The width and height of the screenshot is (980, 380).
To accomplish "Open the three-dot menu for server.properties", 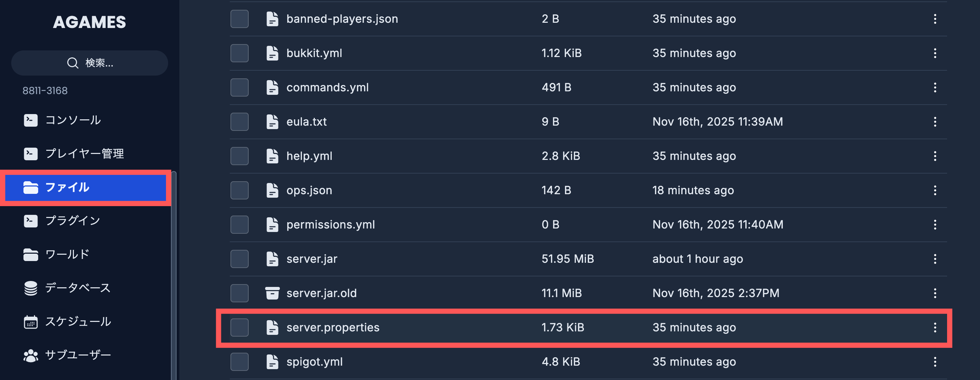I will coord(935,327).
